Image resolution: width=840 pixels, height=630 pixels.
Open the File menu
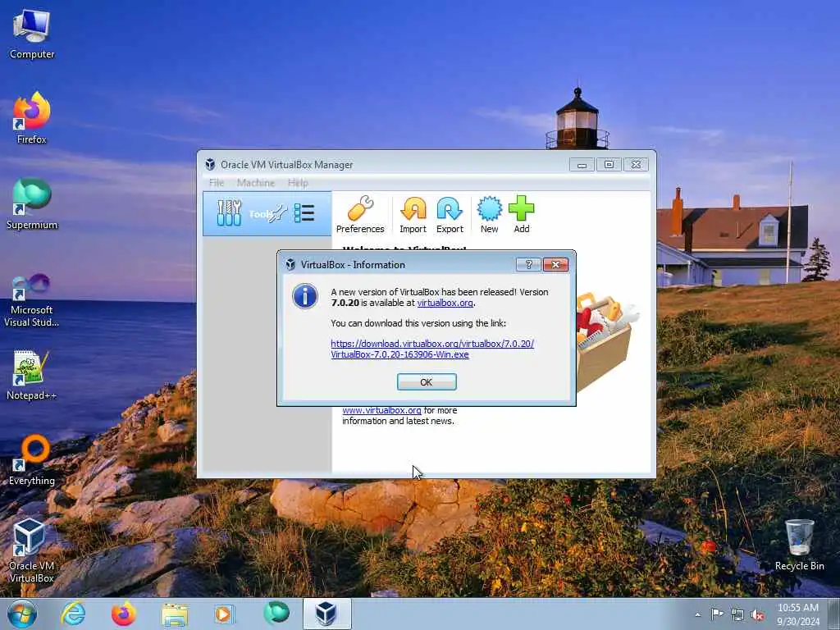pyautogui.click(x=217, y=183)
